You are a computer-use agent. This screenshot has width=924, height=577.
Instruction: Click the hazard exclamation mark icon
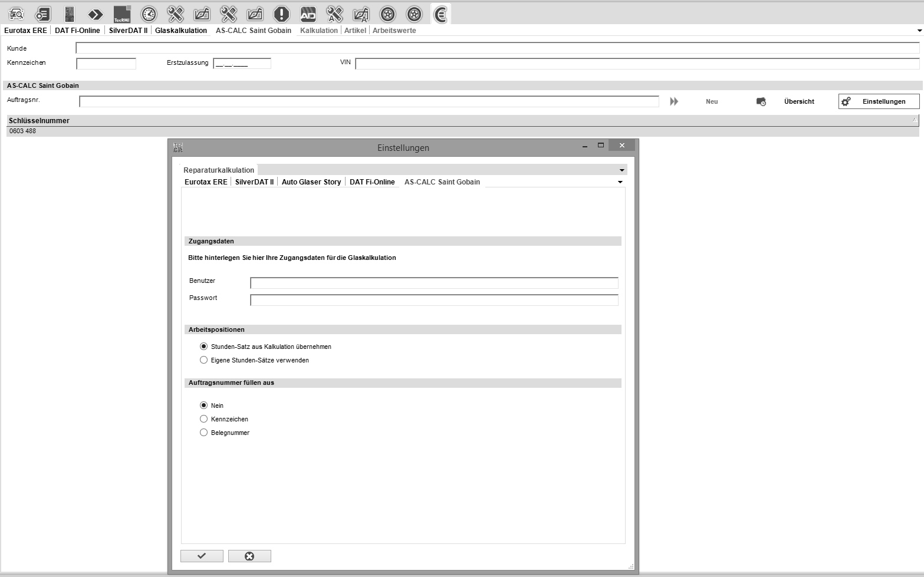pyautogui.click(x=281, y=14)
